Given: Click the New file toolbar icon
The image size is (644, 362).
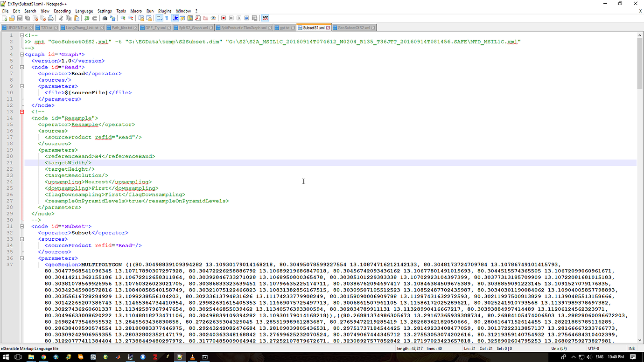Looking at the screenshot, I should coord(4,18).
